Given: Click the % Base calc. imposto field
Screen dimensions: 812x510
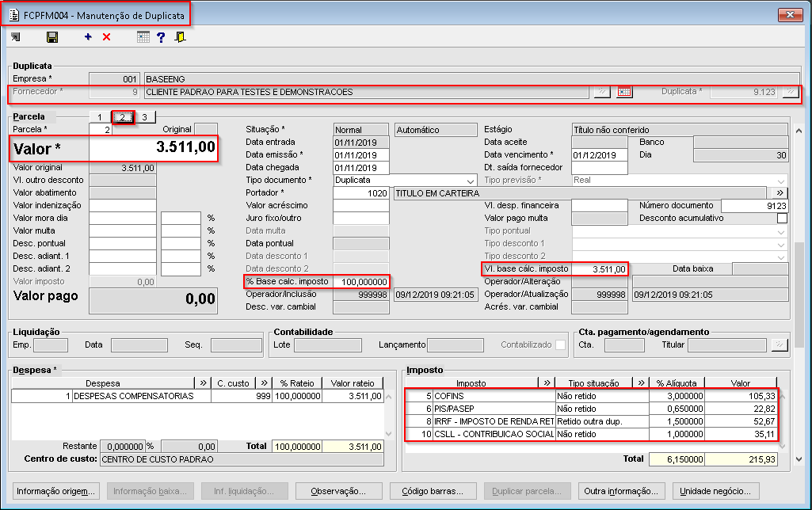Looking at the screenshot, I should coord(361,282).
